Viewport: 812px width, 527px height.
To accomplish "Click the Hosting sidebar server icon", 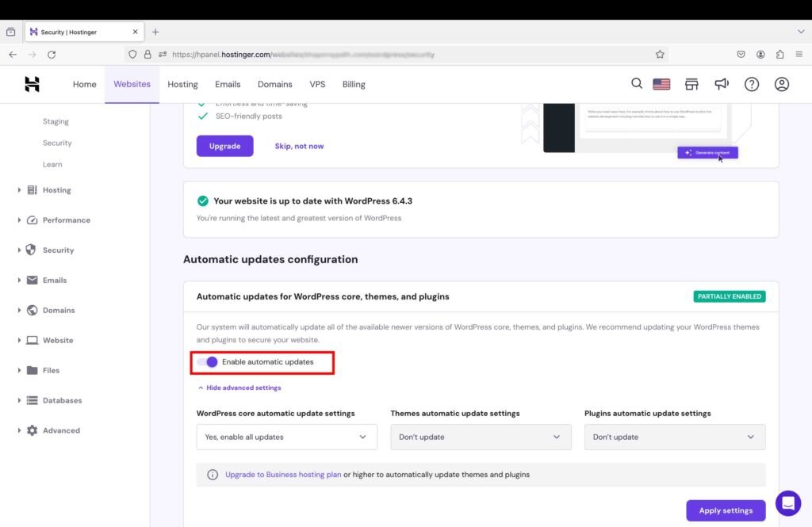I will pyautogui.click(x=32, y=190).
